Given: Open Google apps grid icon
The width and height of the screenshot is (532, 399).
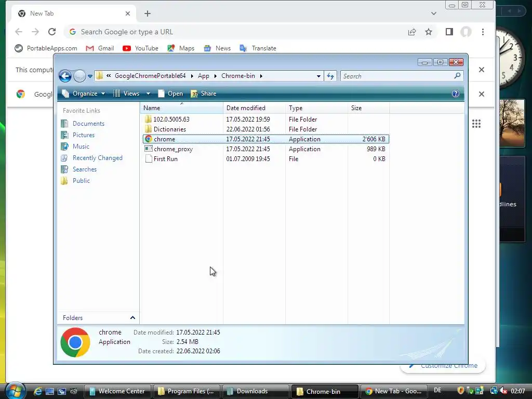Looking at the screenshot, I should point(476,124).
